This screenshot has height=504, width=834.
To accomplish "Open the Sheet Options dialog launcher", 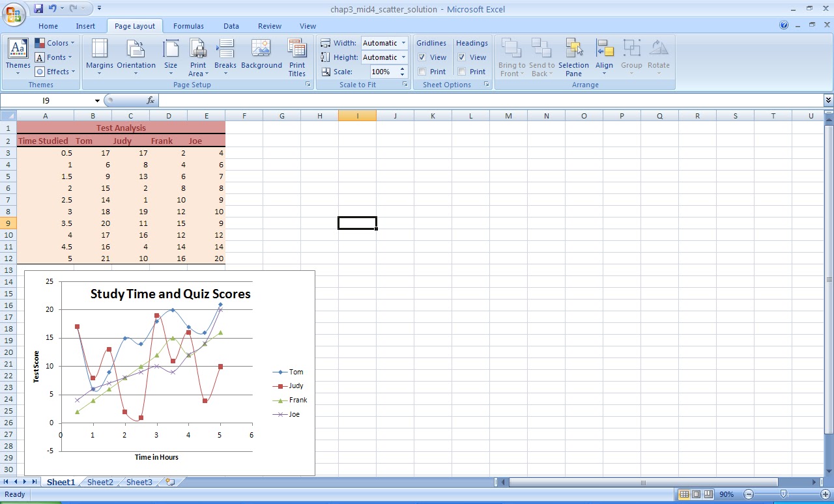I will 486,85.
